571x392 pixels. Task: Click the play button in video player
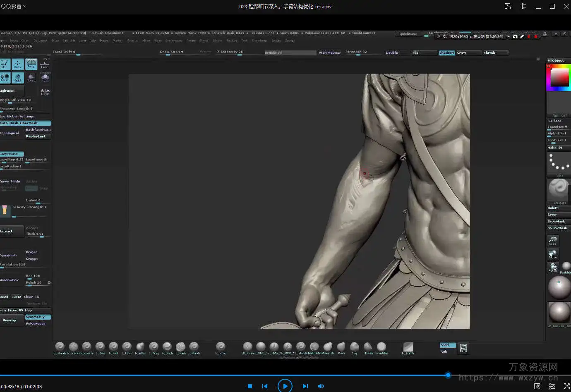coord(285,386)
